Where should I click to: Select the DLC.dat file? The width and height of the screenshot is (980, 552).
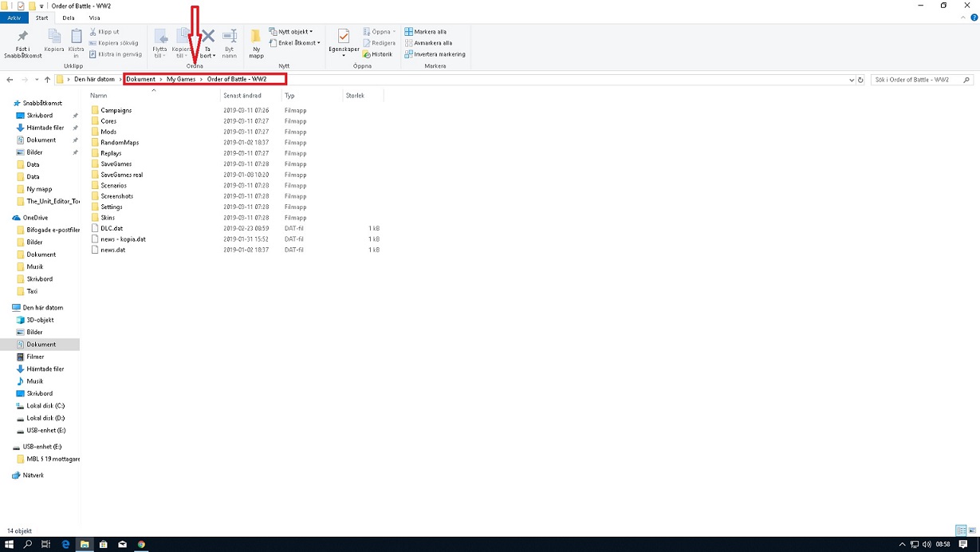[112, 228]
